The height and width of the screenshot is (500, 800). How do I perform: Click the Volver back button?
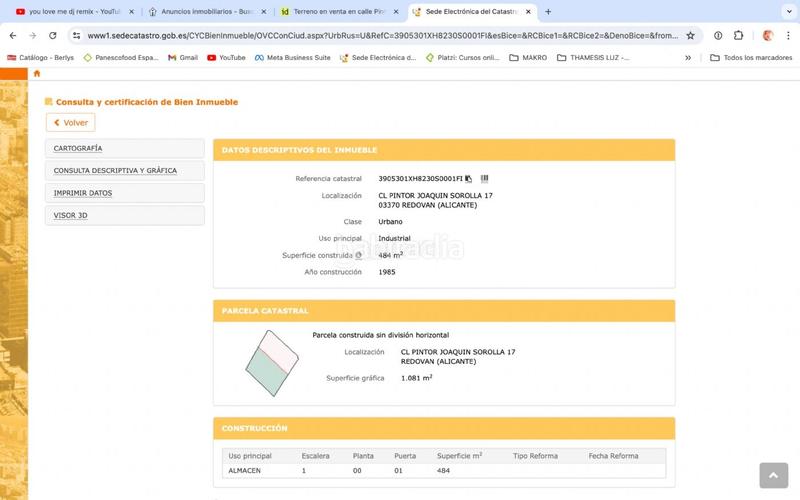pos(70,123)
